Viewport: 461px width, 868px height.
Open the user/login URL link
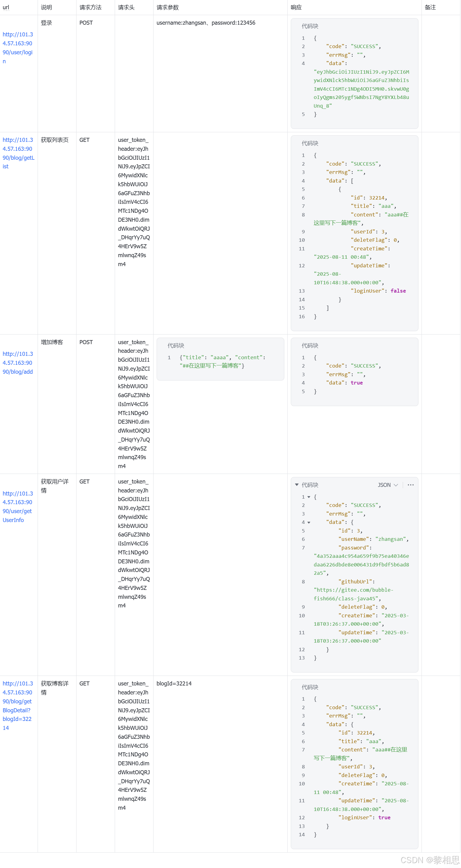[18, 47]
